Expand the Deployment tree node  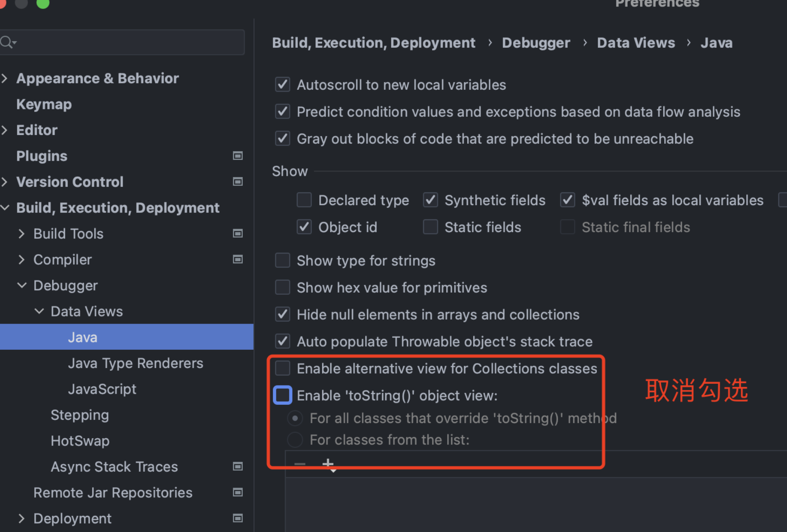[22, 518]
